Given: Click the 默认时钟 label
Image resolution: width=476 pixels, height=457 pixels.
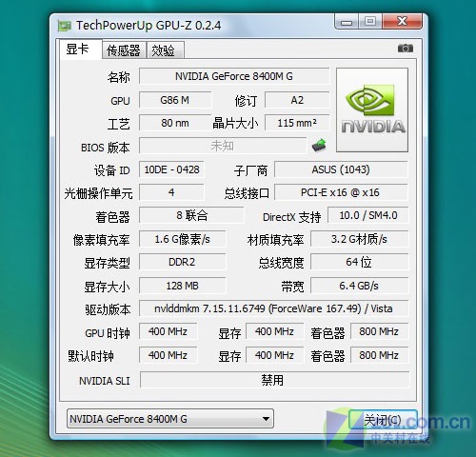Looking at the screenshot, I should click(x=90, y=356).
